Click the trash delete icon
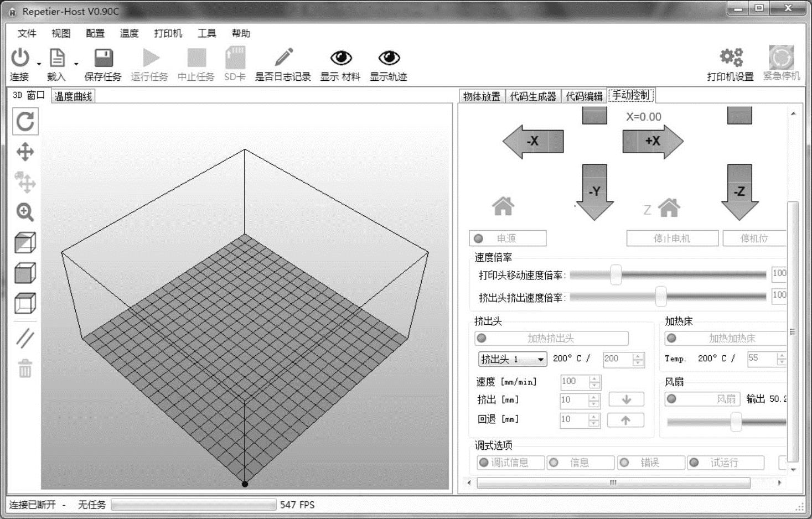Image resolution: width=812 pixels, height=519 pixels. (25, 368)
